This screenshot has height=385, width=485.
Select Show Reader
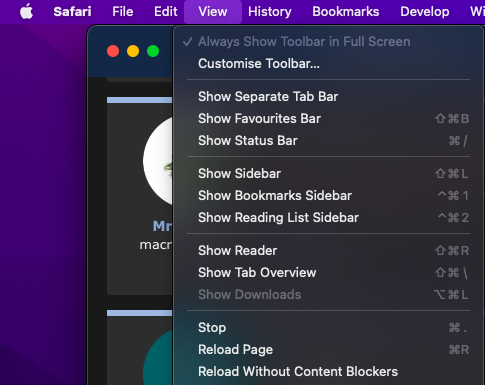coord(328,251)
